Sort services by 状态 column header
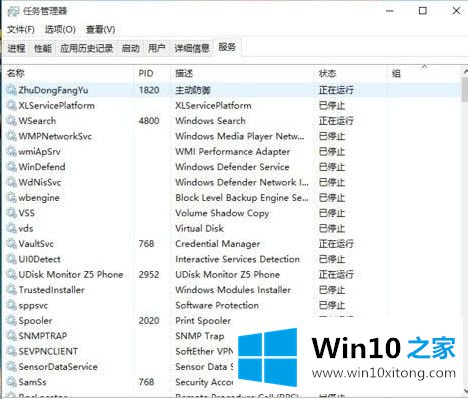The width and height of the screenshot is (468, 399). pos(351,73)
